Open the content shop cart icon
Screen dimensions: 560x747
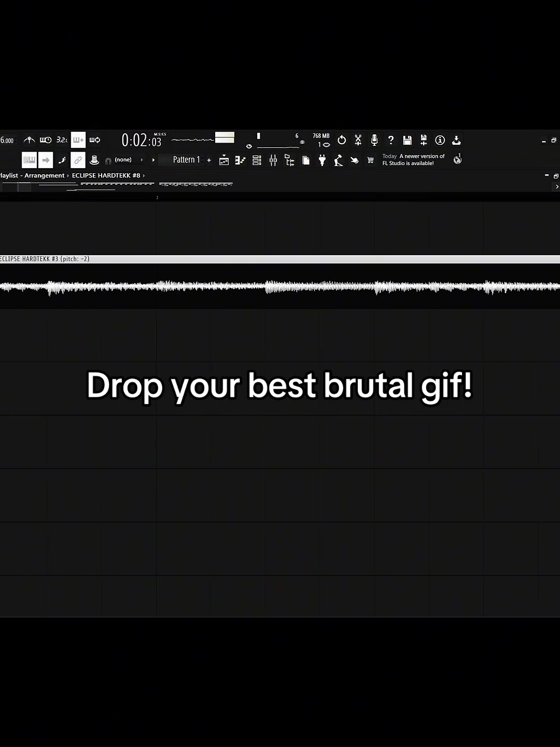coord(370,160)
